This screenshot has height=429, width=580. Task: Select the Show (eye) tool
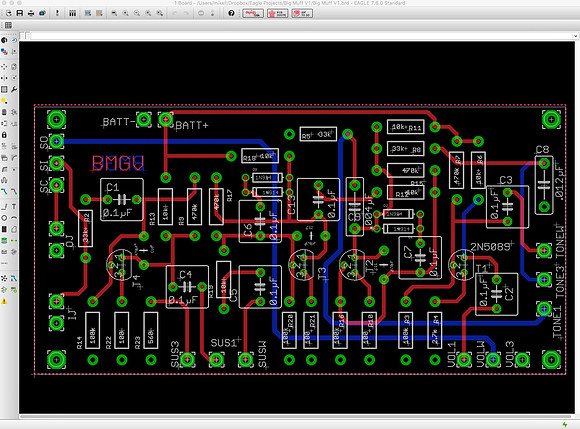(14, 40)
